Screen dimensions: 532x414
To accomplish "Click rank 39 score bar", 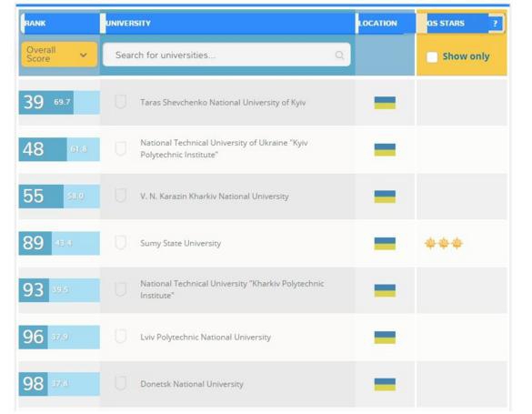I will (59, 103).
